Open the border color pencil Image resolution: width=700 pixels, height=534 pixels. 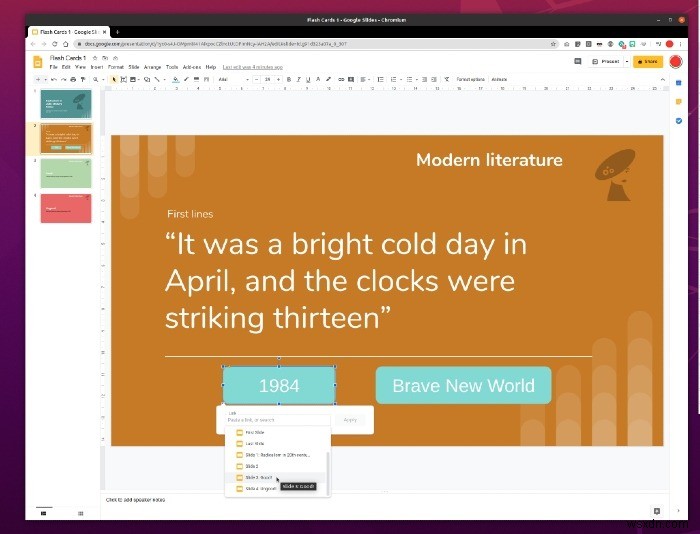[186, 79]
